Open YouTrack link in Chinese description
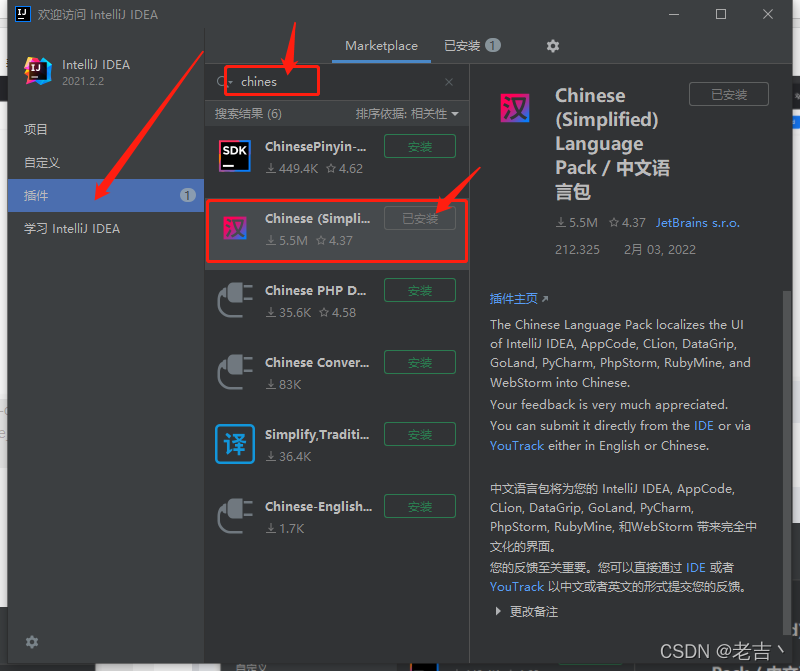Image resolution: width=800 pixels, height=671 pixels. [x=517, y=587]
